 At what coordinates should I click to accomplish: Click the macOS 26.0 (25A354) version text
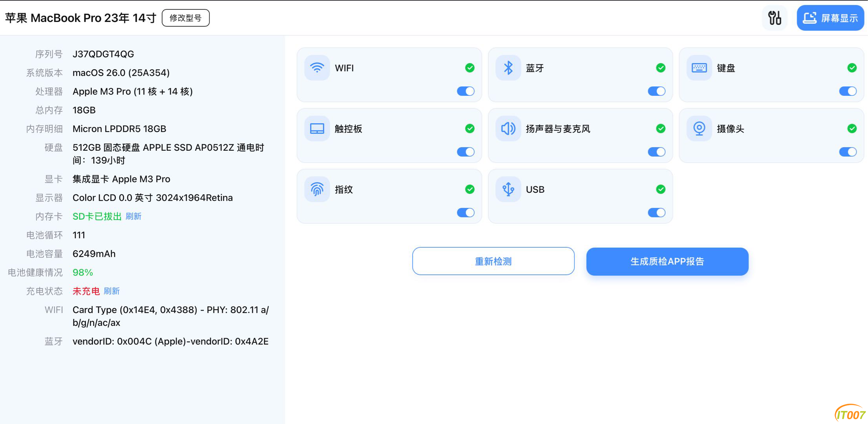pos(121,73)
